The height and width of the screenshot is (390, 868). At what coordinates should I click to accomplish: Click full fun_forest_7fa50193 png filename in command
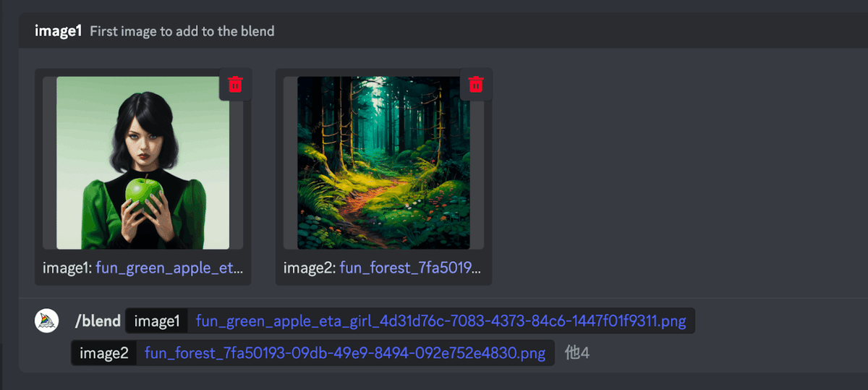pos(345,353)
